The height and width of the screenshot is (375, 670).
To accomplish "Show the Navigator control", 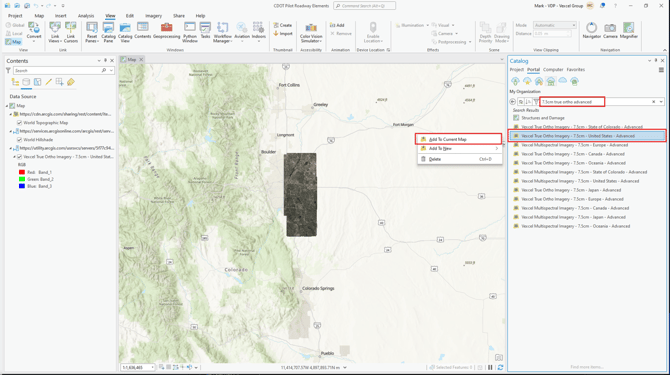I will [x=591, y=31].
